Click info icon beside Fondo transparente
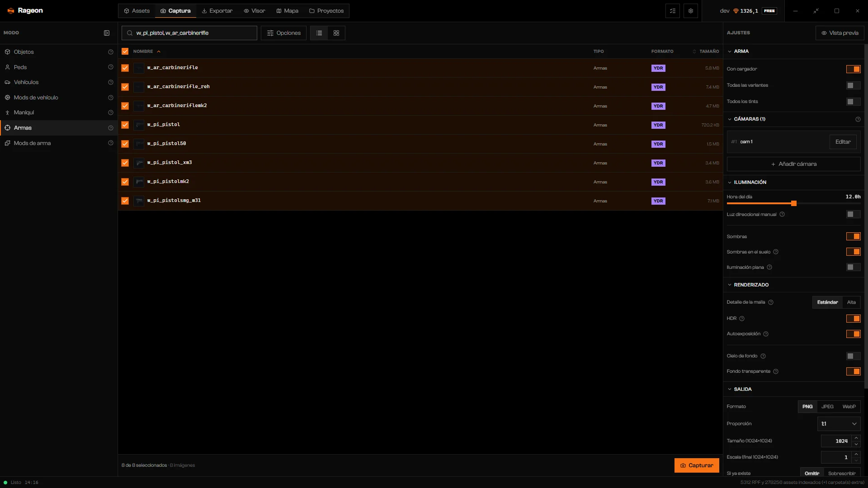 click(776, 371)
